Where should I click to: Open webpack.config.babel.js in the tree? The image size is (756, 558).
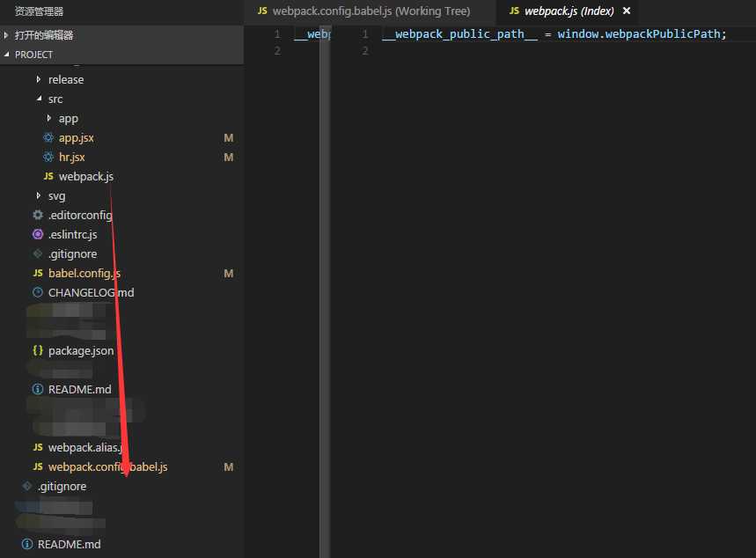click(x=108, y=466)
